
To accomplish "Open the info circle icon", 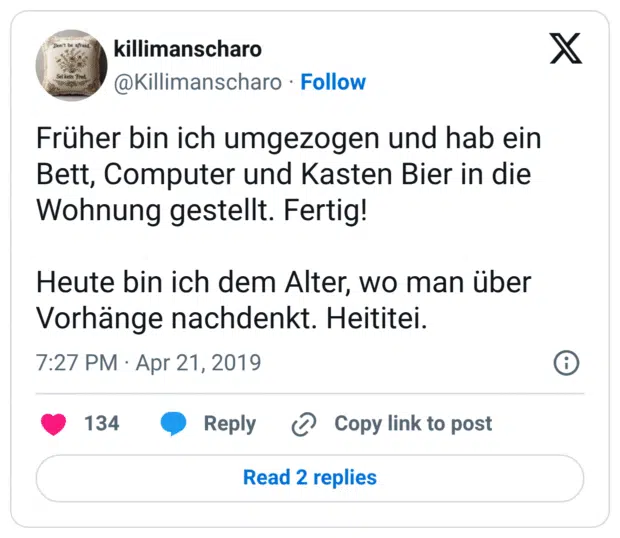I will tap(566, 363).
